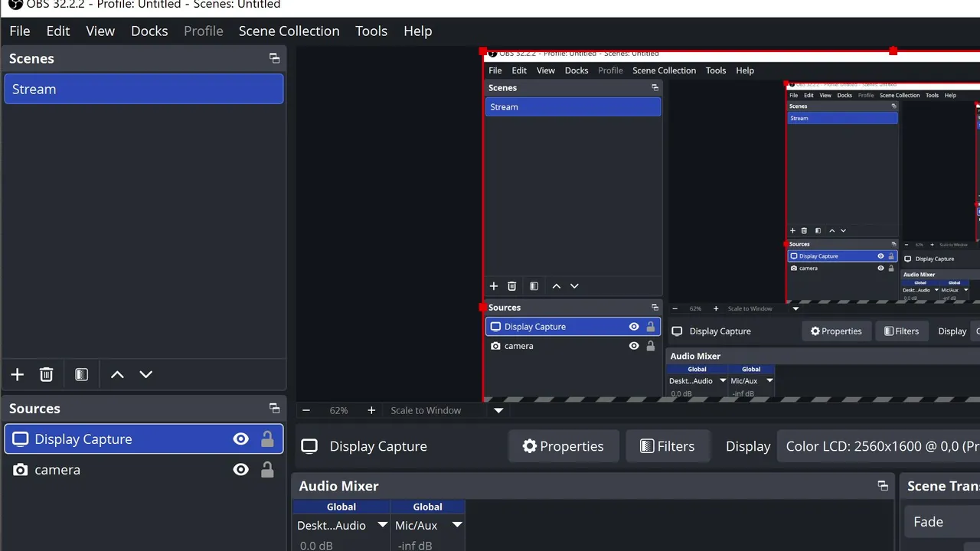Open Filters for Display Capture
The height and width of the screenshot is (551, 980).
(x=667, y=446)
